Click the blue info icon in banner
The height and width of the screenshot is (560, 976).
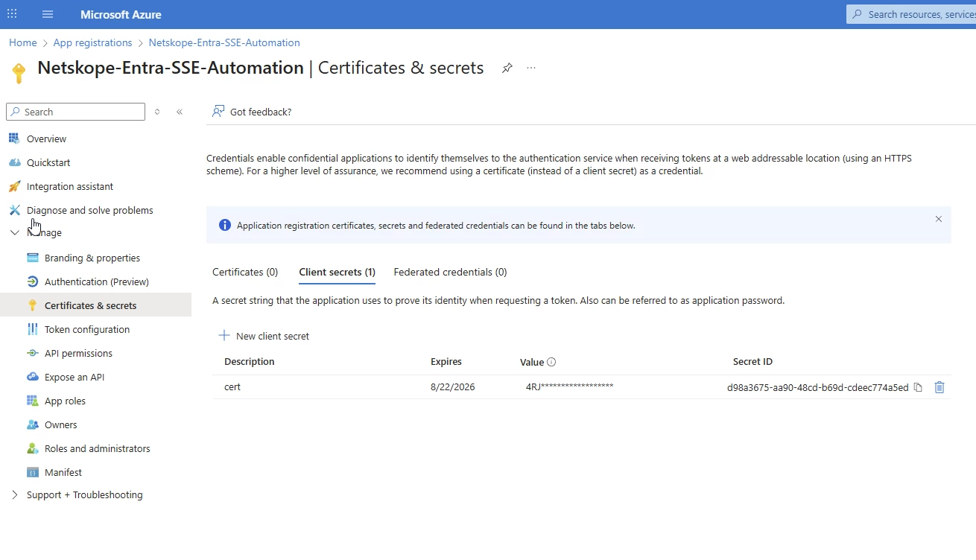(225, 225)
